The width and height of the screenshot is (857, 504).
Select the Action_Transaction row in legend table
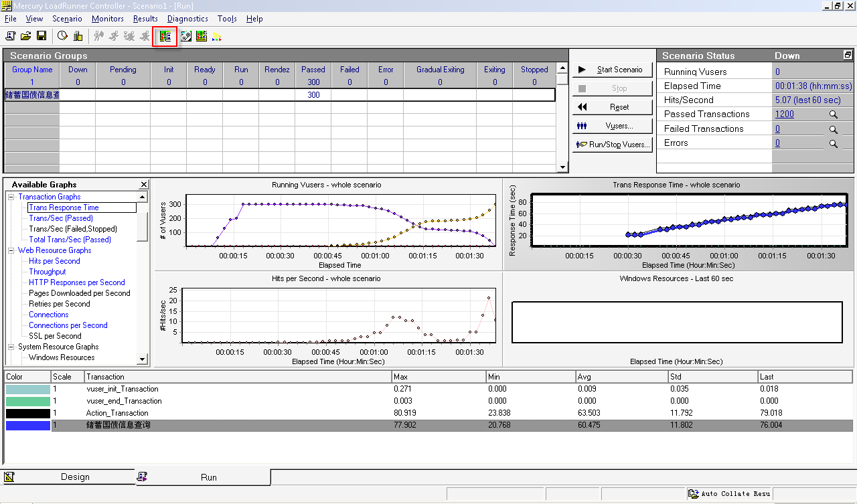pyautogui.click(x=117, y=413)
